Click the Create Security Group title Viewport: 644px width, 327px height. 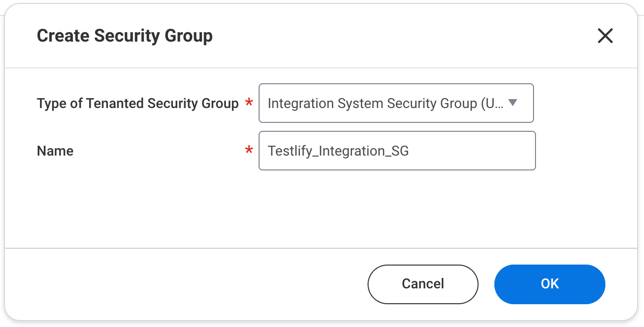(125, 36)
